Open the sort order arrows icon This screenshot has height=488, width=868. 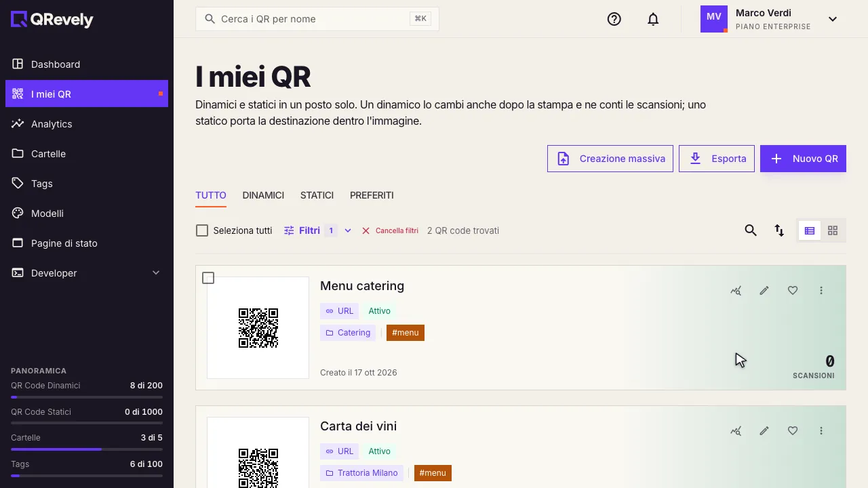(779, 230)
